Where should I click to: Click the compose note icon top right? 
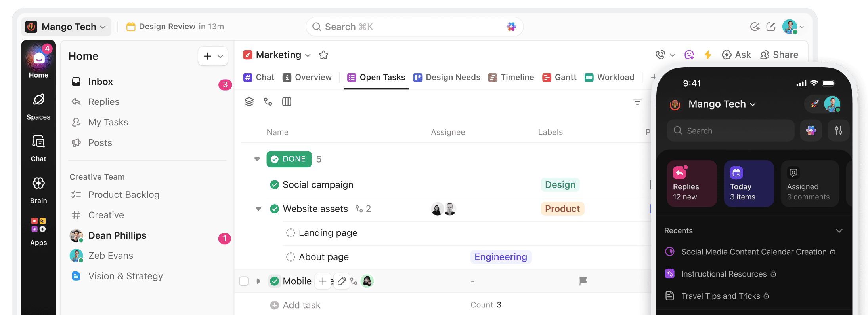point(771,27)
